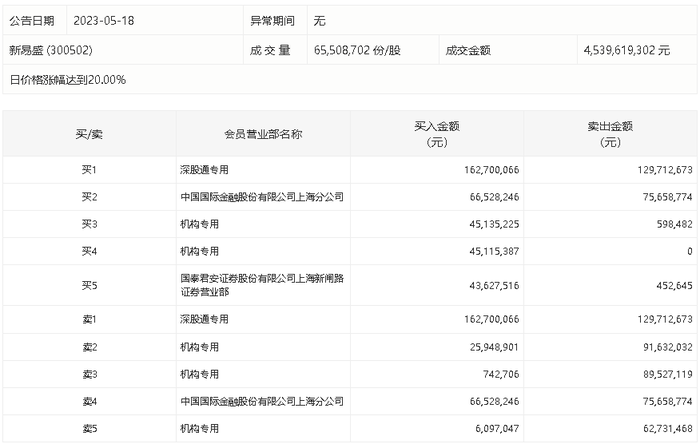Select 66,528,246 in the 买2 row
This screenshot has width=700, height=444.
pyautogui.click(x=494, y=197)
